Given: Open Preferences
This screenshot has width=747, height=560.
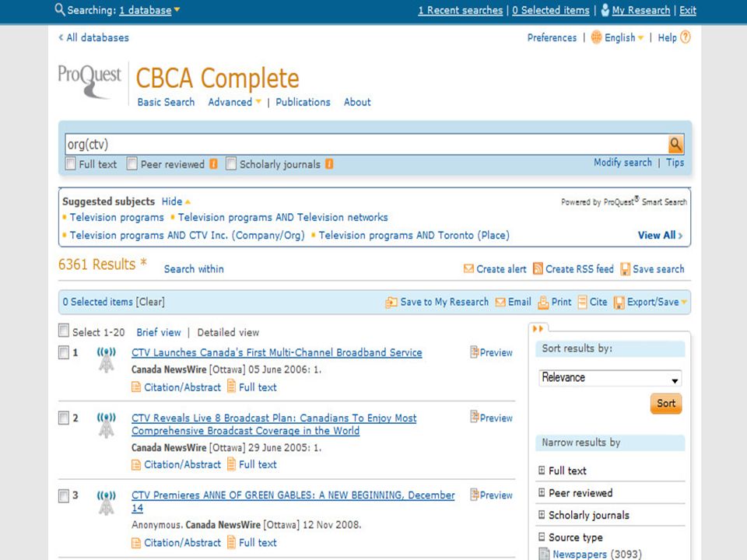Looking at the screenshot, I should (552, 37).
